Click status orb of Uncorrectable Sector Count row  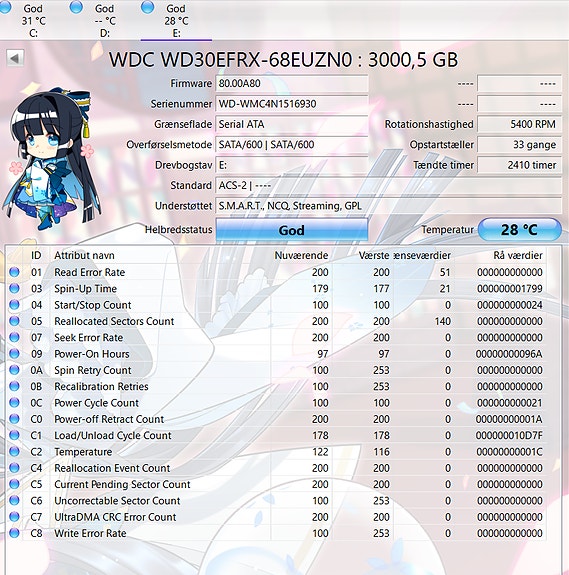pos(14,500)
